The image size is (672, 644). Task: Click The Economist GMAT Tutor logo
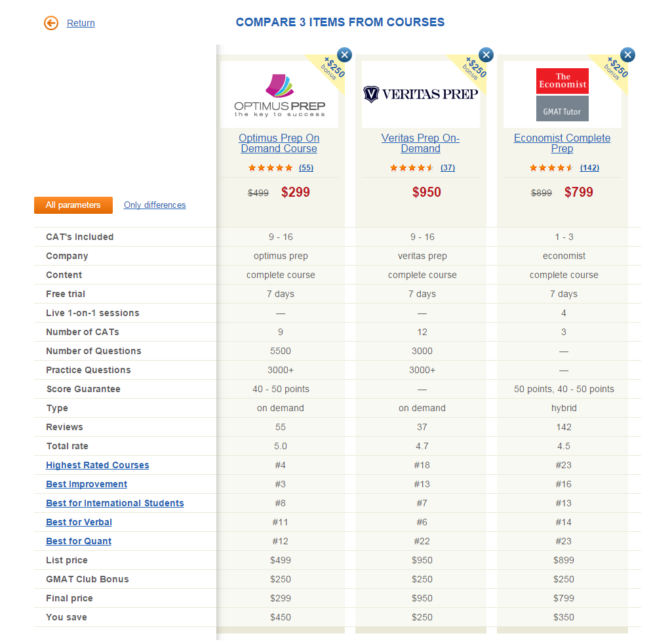tap(563, 94)
